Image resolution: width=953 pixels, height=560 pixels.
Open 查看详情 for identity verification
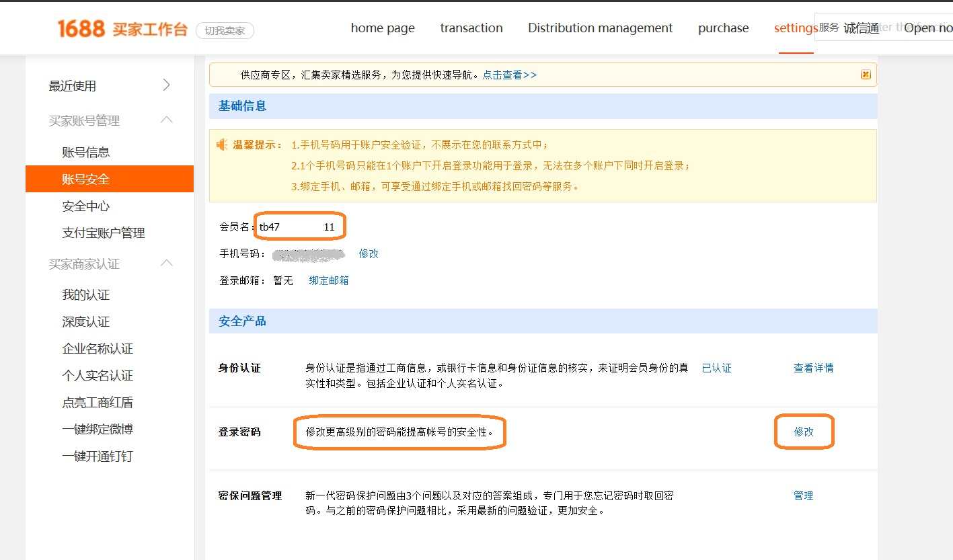coord(813,368)
